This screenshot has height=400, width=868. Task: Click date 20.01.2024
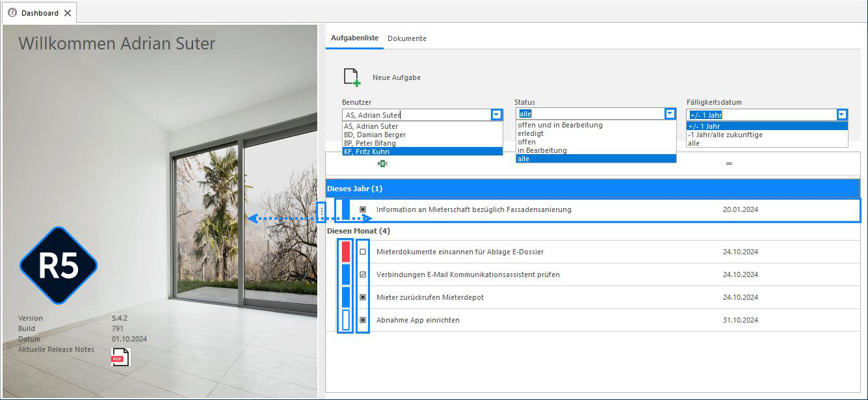pos(741,209)
